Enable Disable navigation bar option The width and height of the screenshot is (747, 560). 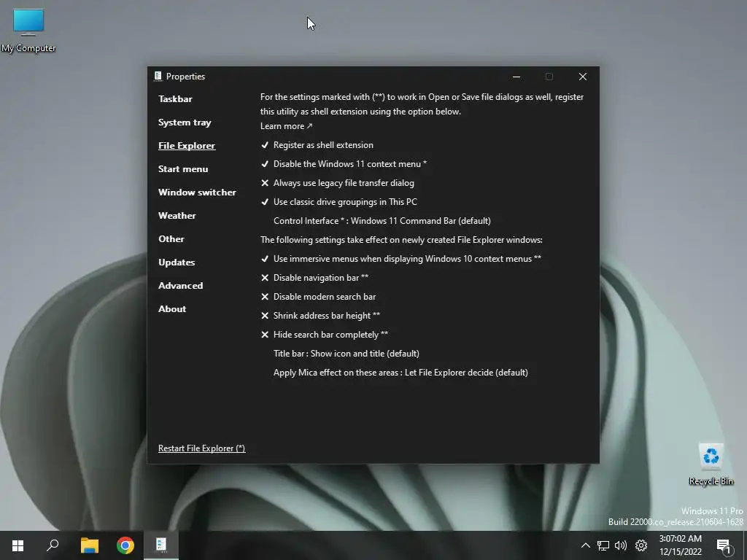[314, 278]
